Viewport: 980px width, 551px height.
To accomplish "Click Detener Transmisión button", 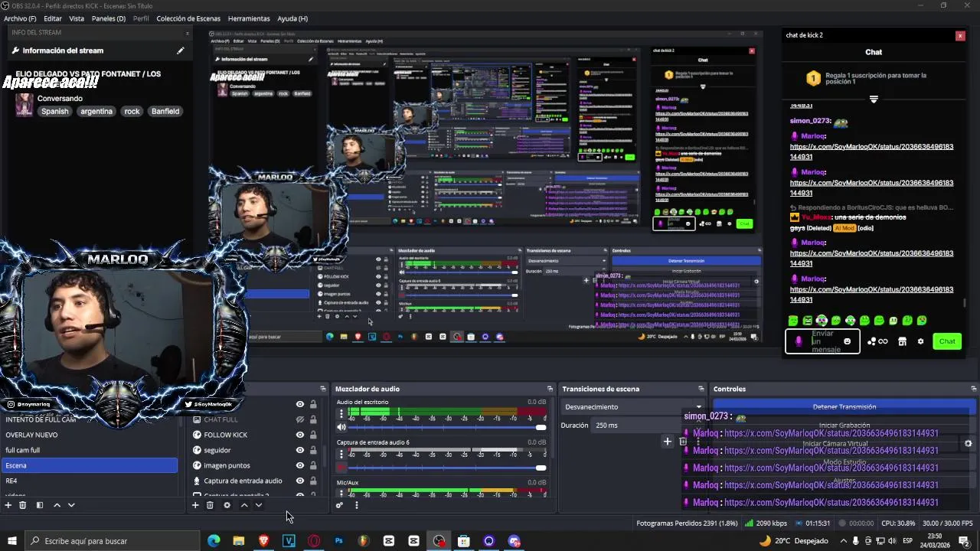I will tap(844, 407).
